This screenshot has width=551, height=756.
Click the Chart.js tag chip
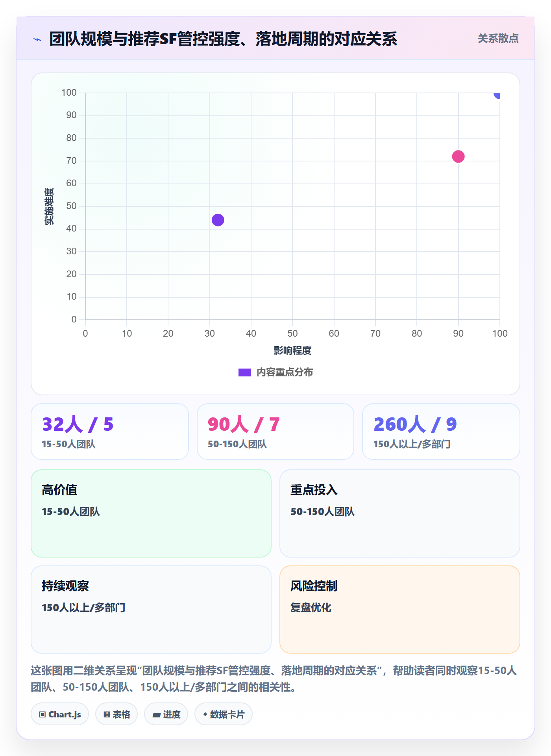[60, 714]
